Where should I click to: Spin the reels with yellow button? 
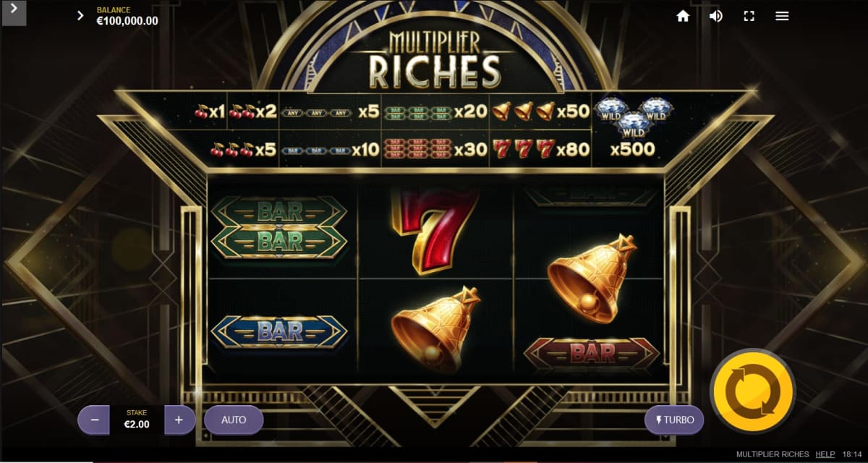[x=753, y=391]
